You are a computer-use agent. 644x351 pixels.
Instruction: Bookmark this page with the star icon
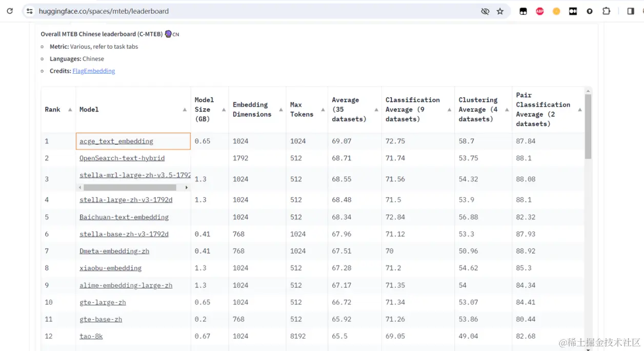tap(500, 11)
